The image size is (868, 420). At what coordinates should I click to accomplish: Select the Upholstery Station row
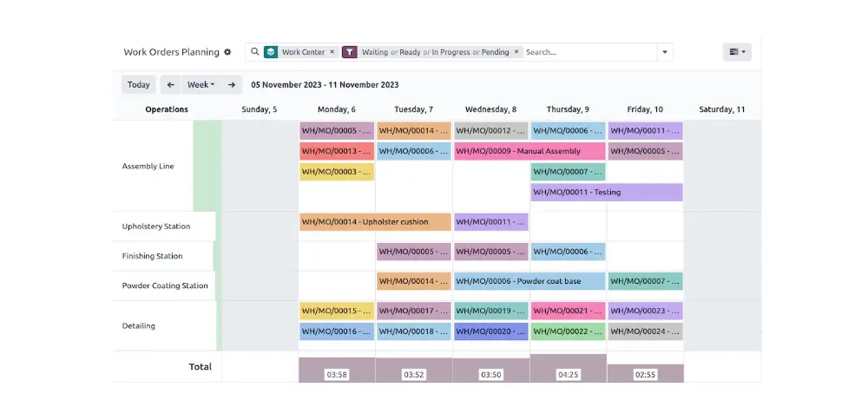pos(156,226)
